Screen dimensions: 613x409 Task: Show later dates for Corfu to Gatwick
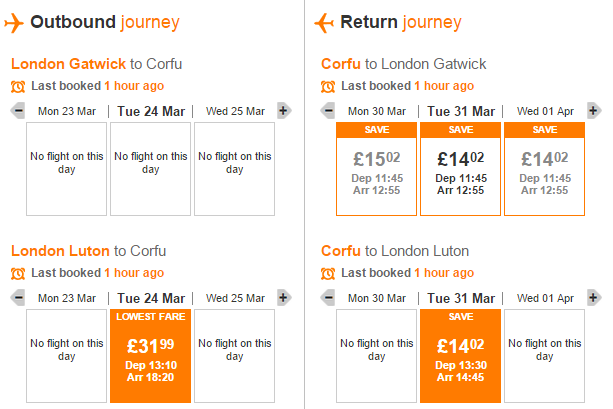point(594,111)
